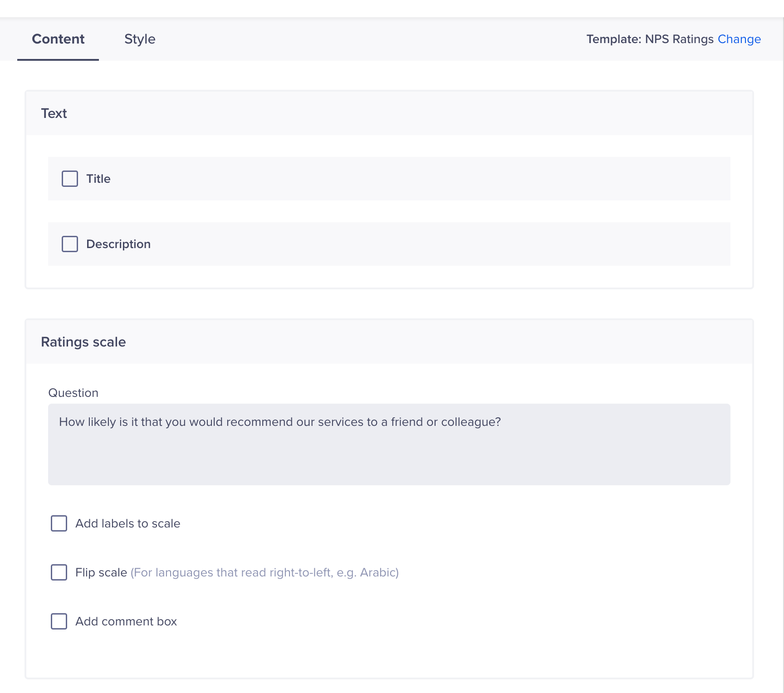Click the question text about recommending services
Image resolution: width=784 pixels, height=693 pixels.
pos(280,422)
